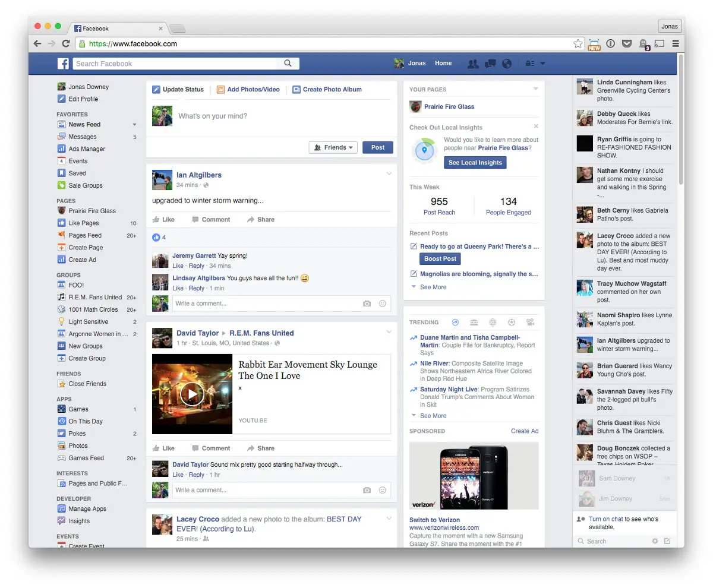Reload the page with the refresh icon
Screen dimensions: 713x588
[66, 43]
